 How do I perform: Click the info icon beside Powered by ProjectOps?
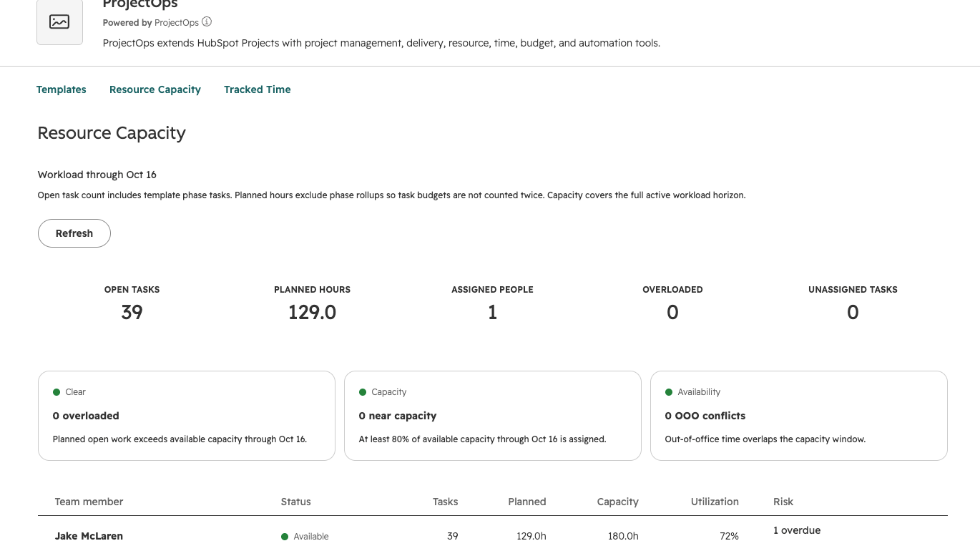[207, 22]
